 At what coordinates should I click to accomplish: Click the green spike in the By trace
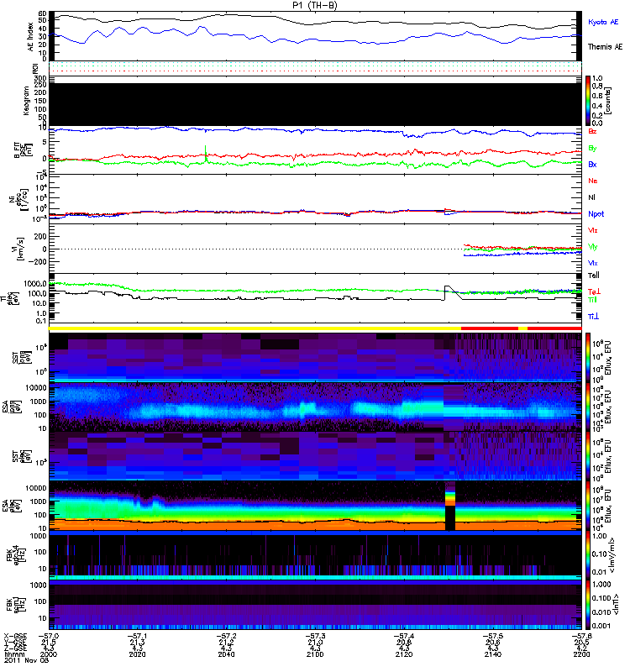[206, 153]
